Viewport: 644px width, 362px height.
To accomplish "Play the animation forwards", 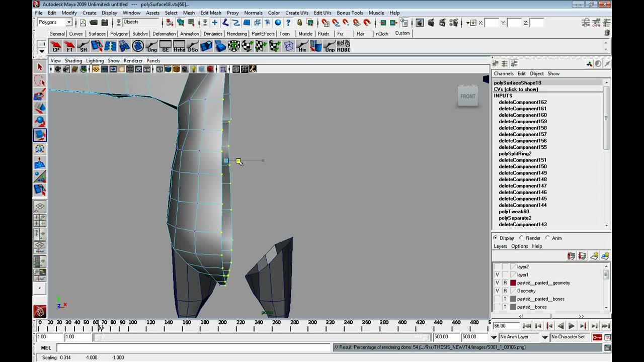I will [x=572, y=326].
